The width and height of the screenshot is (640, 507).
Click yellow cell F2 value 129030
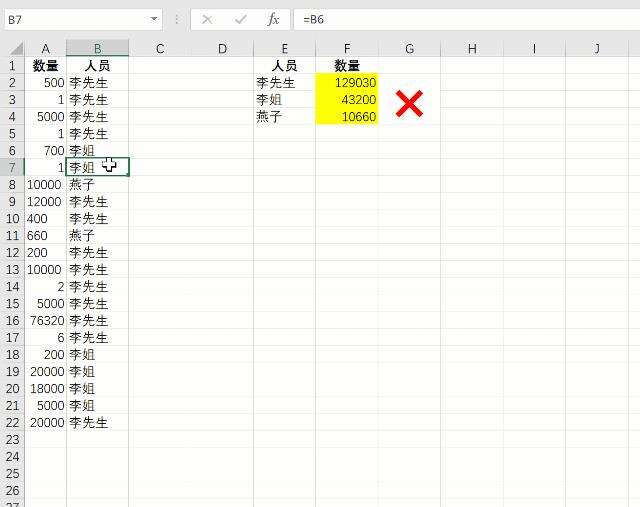click(x=347, y=82)
